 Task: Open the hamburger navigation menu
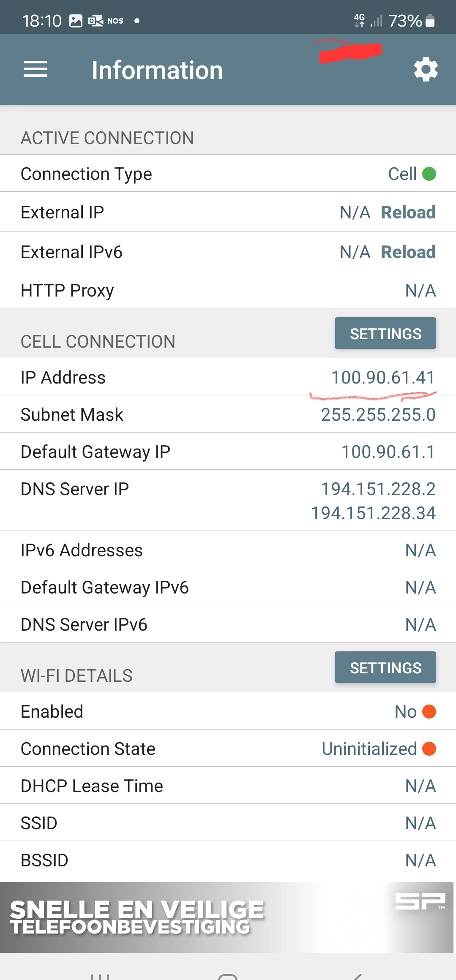[x=35, y=69]
